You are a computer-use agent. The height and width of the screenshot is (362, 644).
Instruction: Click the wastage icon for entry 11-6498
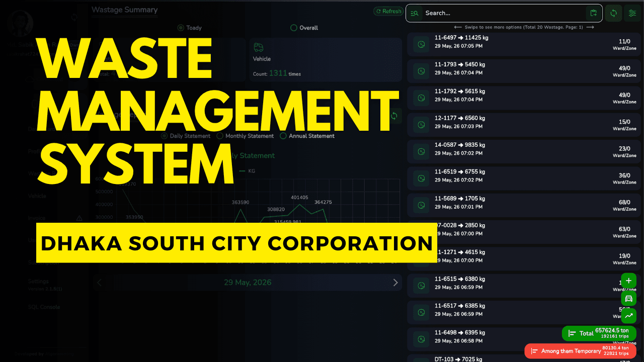(x=421, y=339)
